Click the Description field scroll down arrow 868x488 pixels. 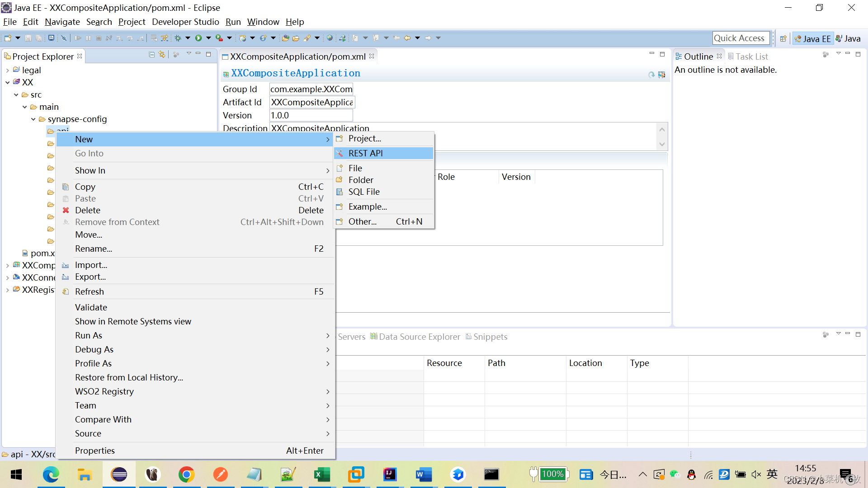(662, 145)
